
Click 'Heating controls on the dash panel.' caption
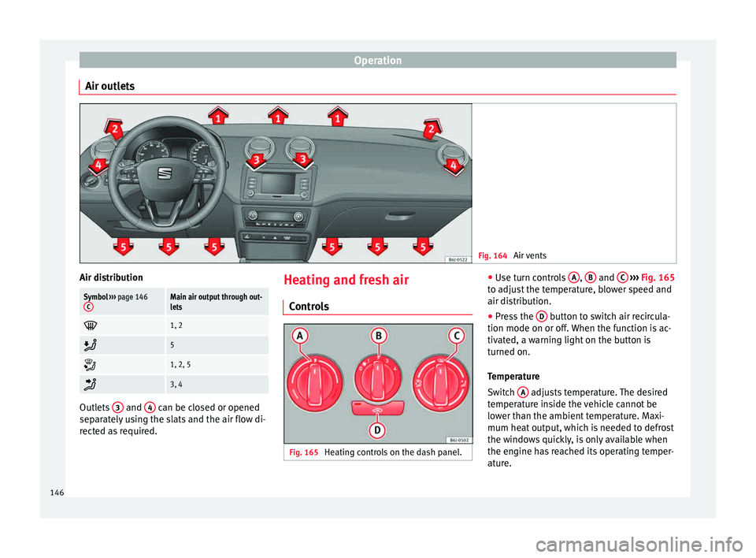pos(393,452)
